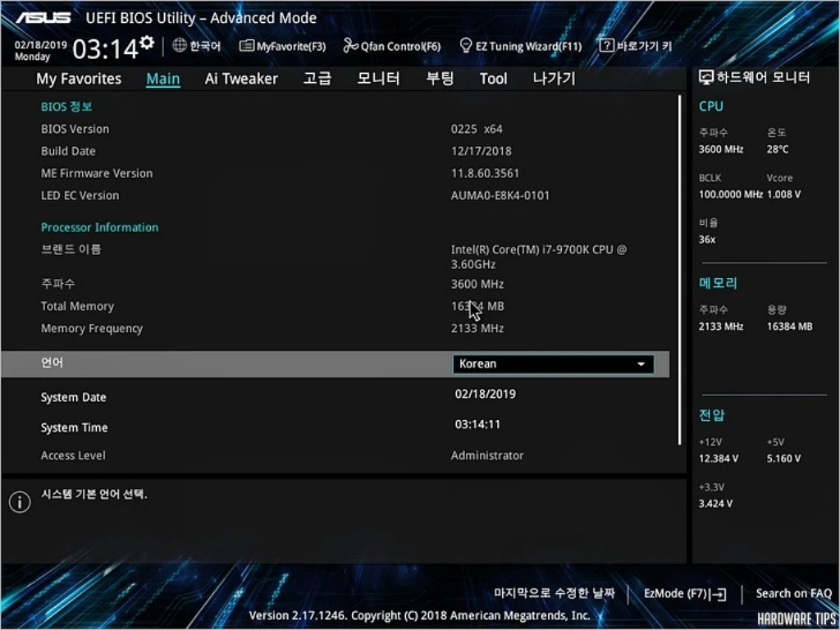This screenshot has height=630, width=840.
Task: Click the info icon in help area
Action: pyautogui.click(x=20, y=502)
